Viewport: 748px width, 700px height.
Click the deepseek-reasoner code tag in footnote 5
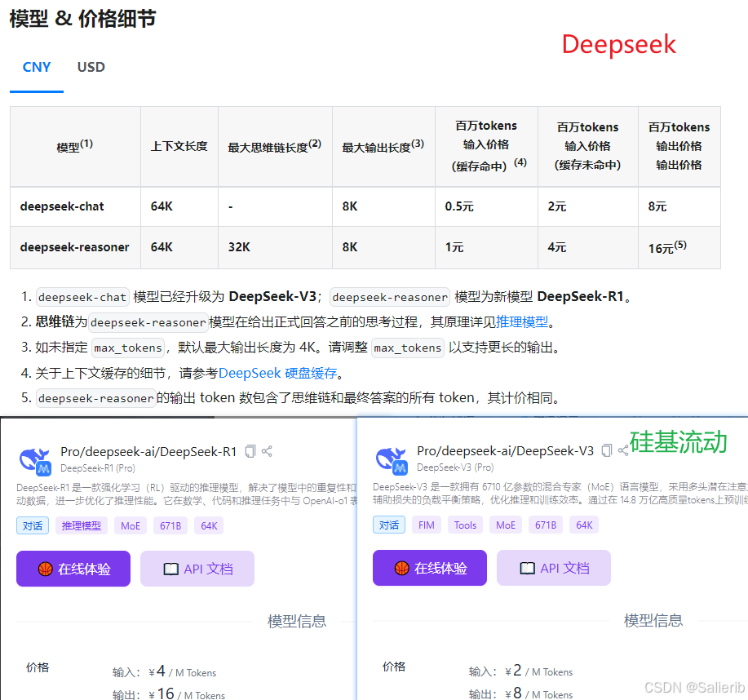click(x=96, y=398)
